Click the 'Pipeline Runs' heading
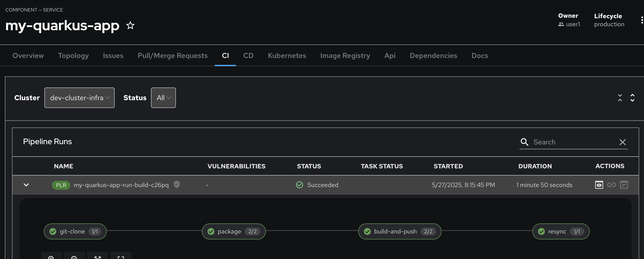The height and width of the screenshot is (259, 644). click(47, 141)
